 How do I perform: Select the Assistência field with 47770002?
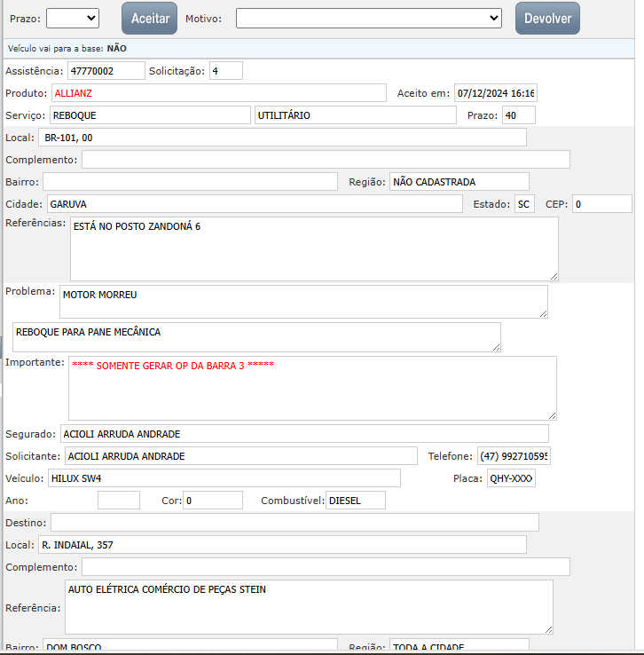(106, 70)
